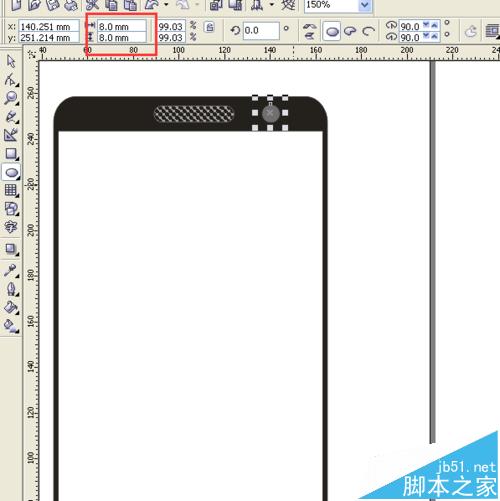
Task: Choose the Freehand drawing tool
Action: [11, 117]
